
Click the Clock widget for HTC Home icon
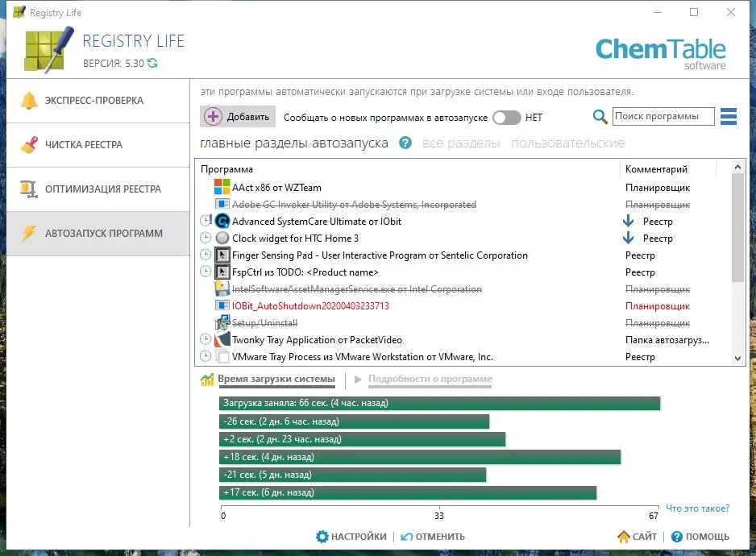click(222, 238)
